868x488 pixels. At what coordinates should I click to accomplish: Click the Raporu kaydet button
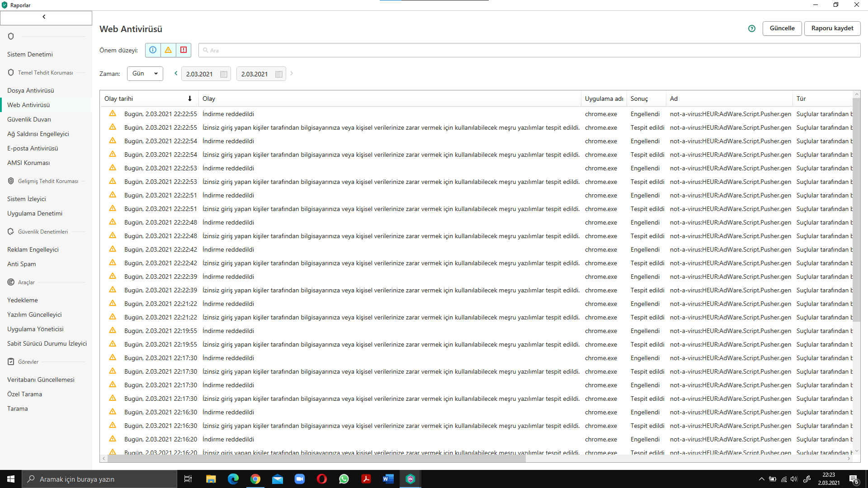point(832,28)
